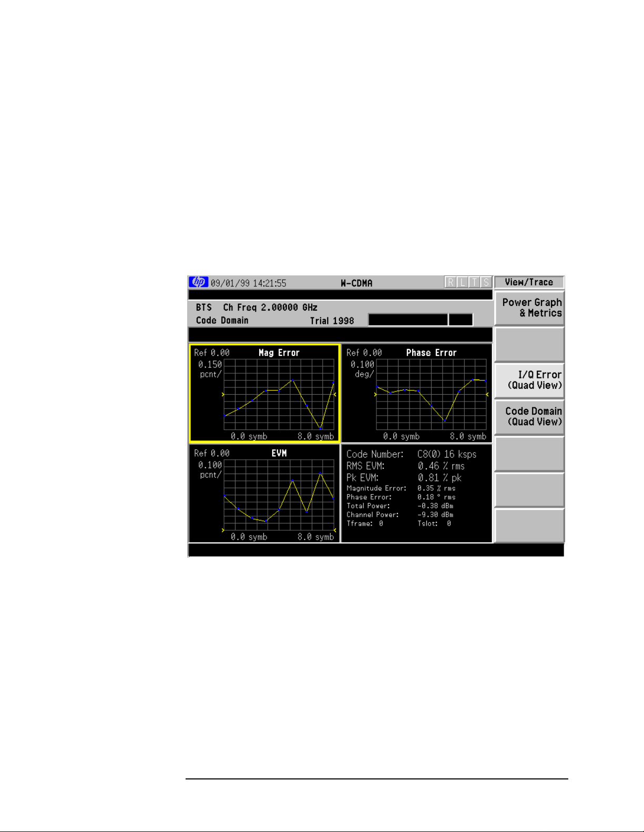Image resolution: width=644 pixels, height=832 pixels.
Task: Click the Trial 1998 label
Action: [x=332, y=321]
